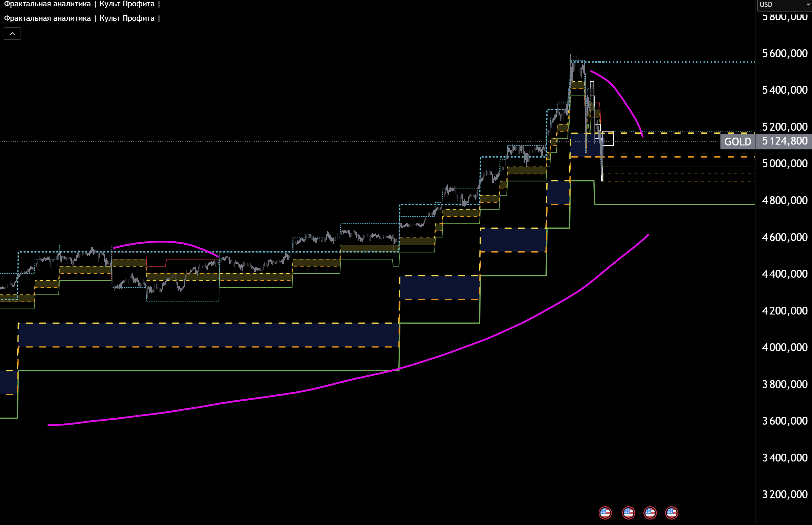Click the GOLD symbol price tag
This screenshot has height=525, width=812.
point(737,141)
